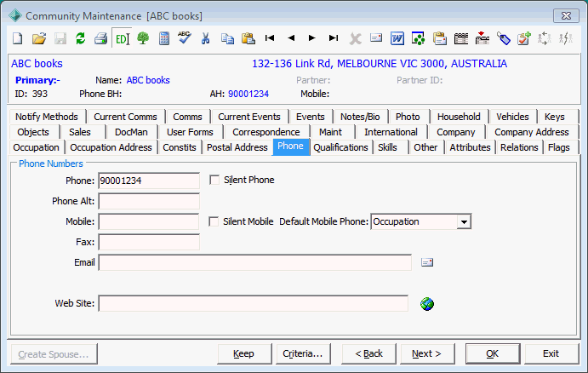Switch to the Flags tab
This screenshot has height=373, width=588.
tap(559, 147)
